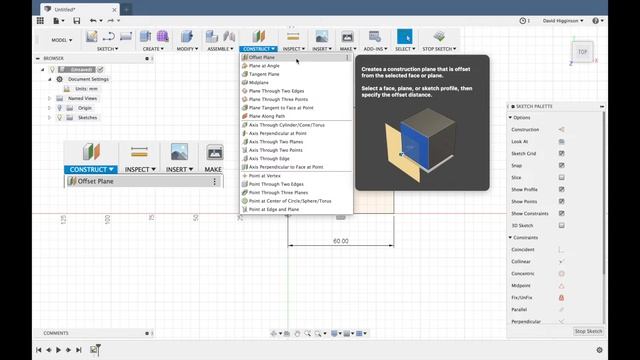The image size is (640, 360).
Task: Apply the Midpoint triangle constraint
Action: point(561,286)
